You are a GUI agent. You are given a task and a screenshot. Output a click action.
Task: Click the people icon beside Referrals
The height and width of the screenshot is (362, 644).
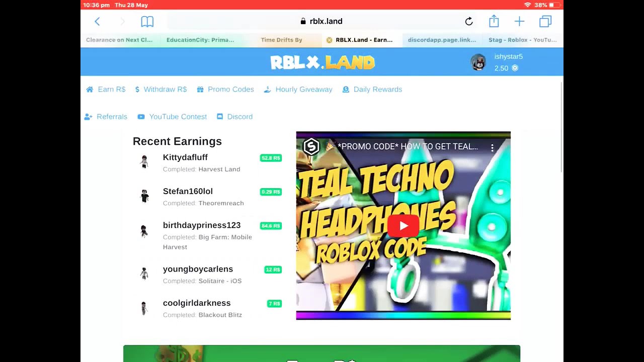click(x=88, y=117)
